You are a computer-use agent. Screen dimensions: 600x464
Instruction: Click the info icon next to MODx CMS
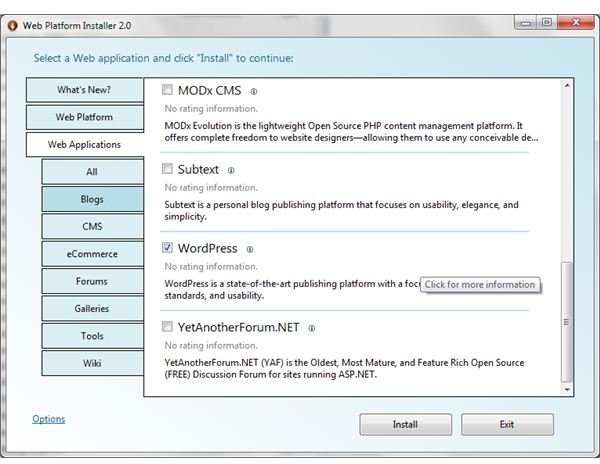254,91
